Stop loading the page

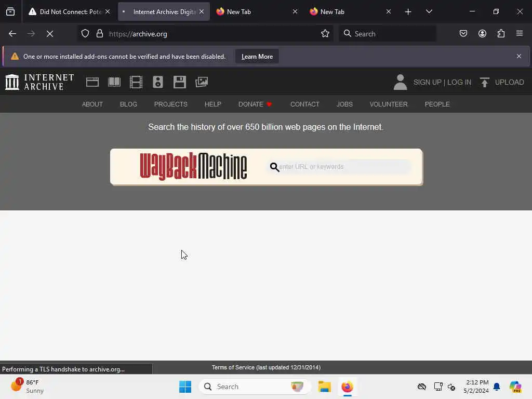[50, 34]
